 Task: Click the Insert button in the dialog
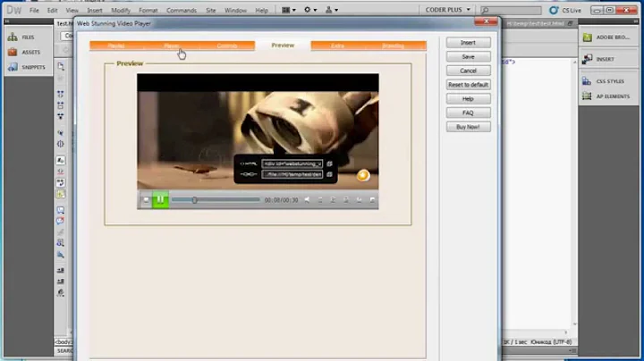(468, 43)
